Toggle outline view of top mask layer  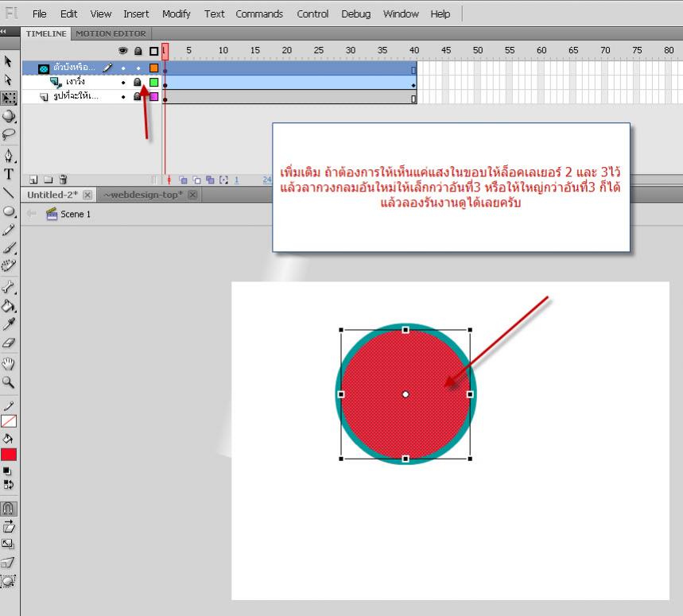click(x=153, y=68)
